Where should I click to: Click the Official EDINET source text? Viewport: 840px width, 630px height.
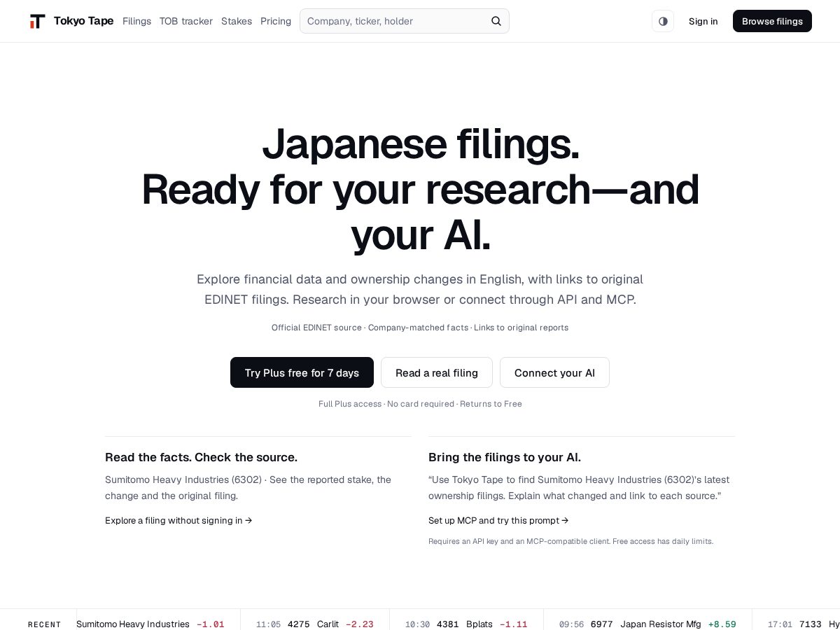point(316,328)
